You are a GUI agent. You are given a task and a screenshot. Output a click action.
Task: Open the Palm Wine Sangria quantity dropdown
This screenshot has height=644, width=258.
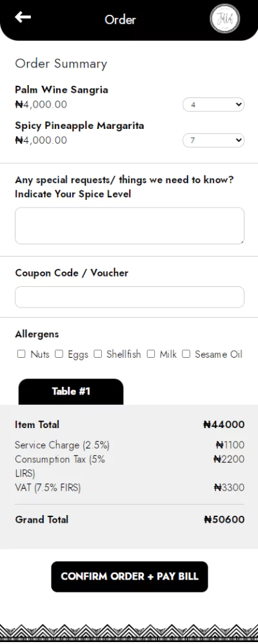coord(213,104)
